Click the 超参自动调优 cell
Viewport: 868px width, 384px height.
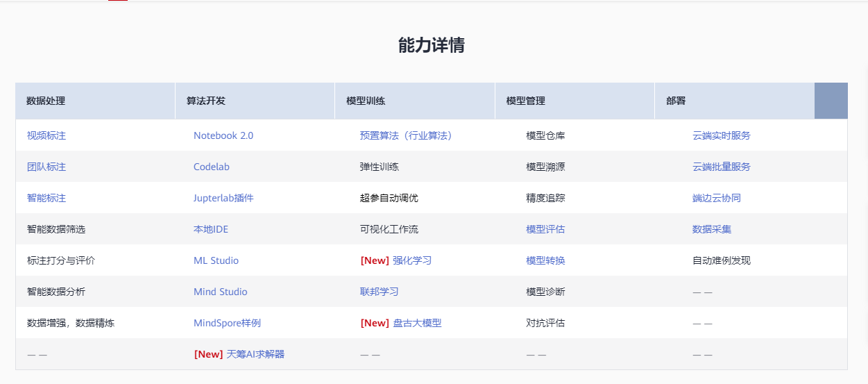point(389,198)
